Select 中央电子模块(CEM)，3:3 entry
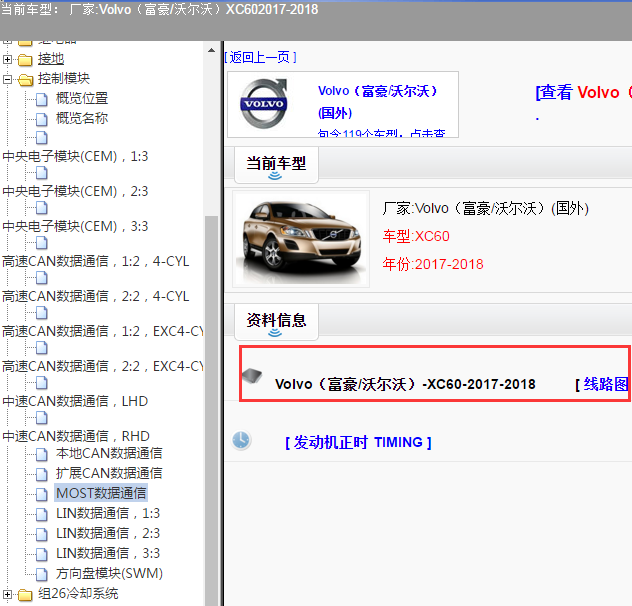The height and width of the screenshot is (606, 632). click(75, 226)
